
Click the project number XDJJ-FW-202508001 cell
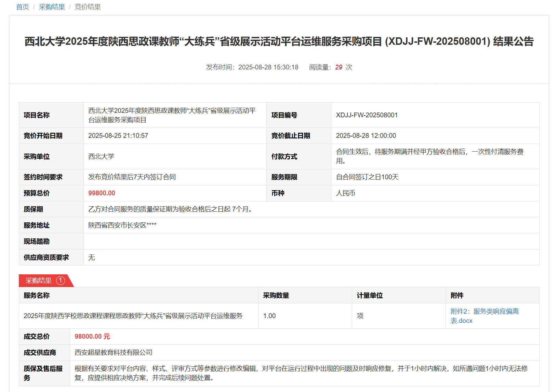click(x=367, y=115)
